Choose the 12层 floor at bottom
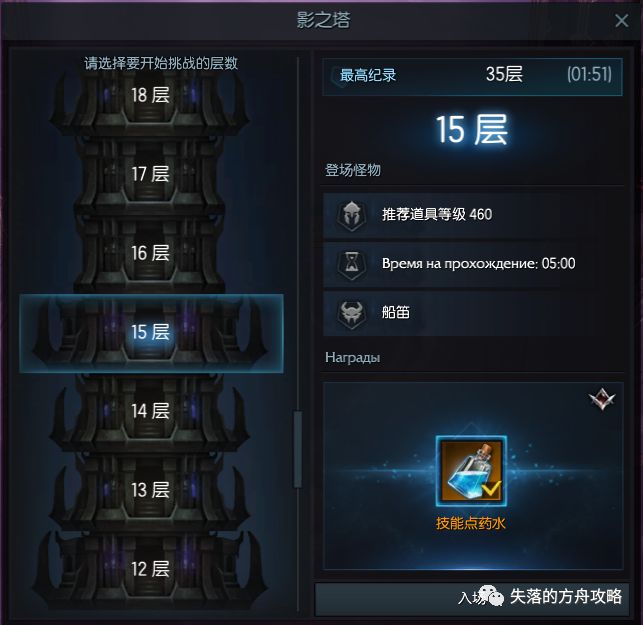Image resolution: width=643 pixels, height=625 pixels. pyautogui.click(x=150, y=569)
